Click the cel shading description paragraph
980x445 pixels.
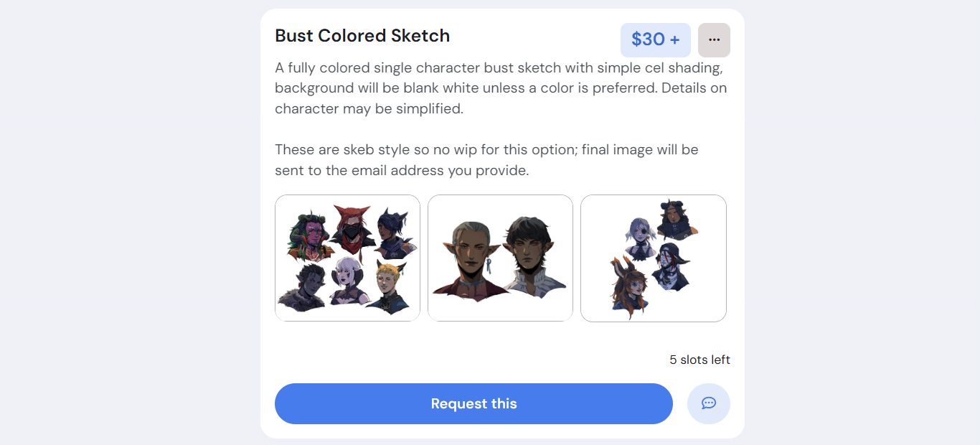coord(501,88)
